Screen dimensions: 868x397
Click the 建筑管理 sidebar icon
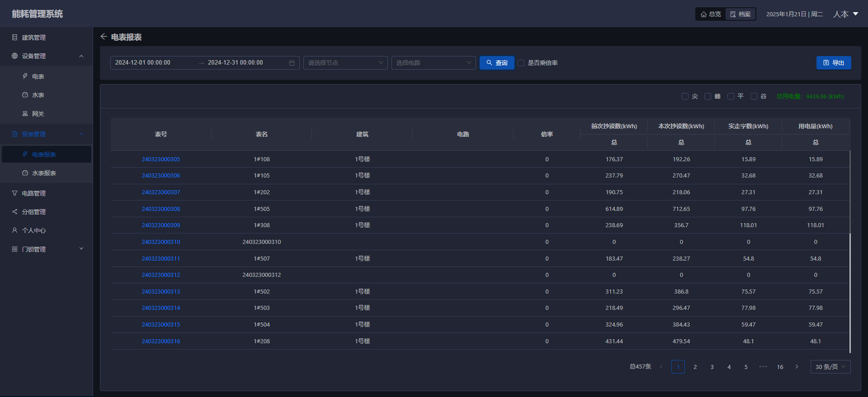tap(14, 37)
